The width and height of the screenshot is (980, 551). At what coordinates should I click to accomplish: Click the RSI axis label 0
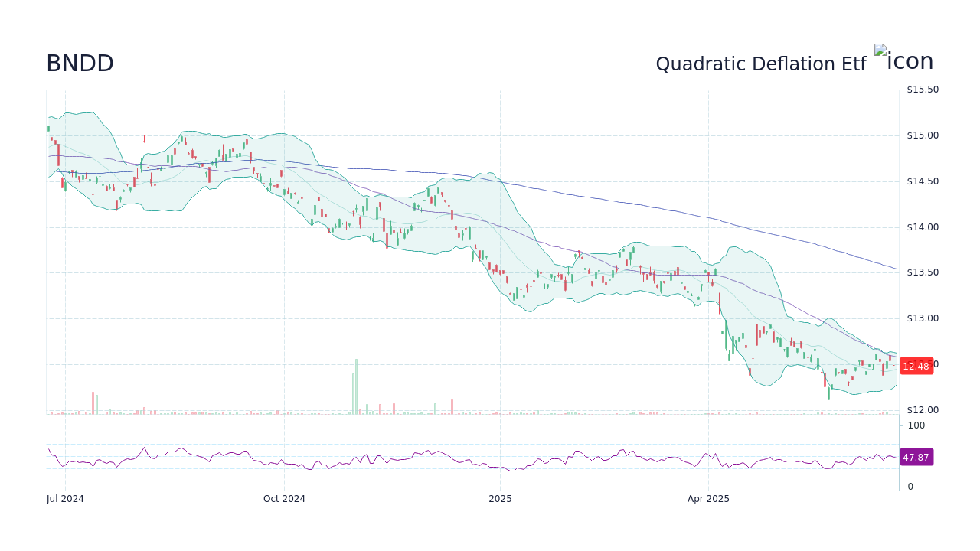(911, 487)
